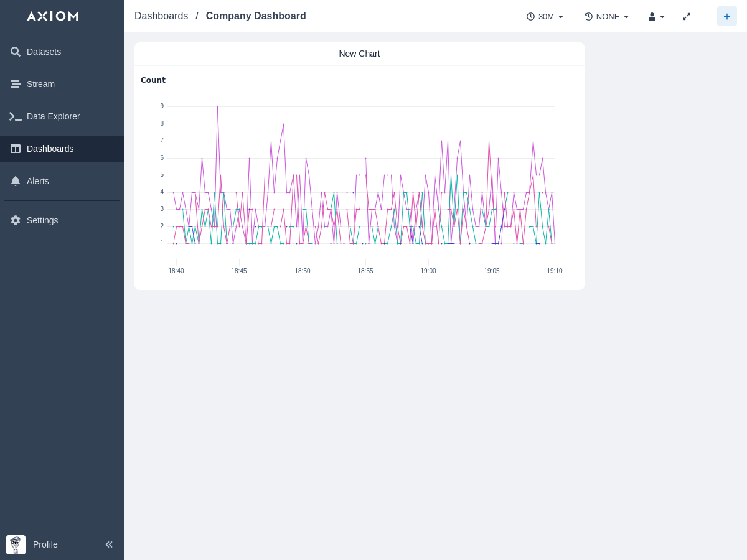The height and width of the screenshot is (560, 747).
Task: Open the Dashboards section
Action: [50, 149]
